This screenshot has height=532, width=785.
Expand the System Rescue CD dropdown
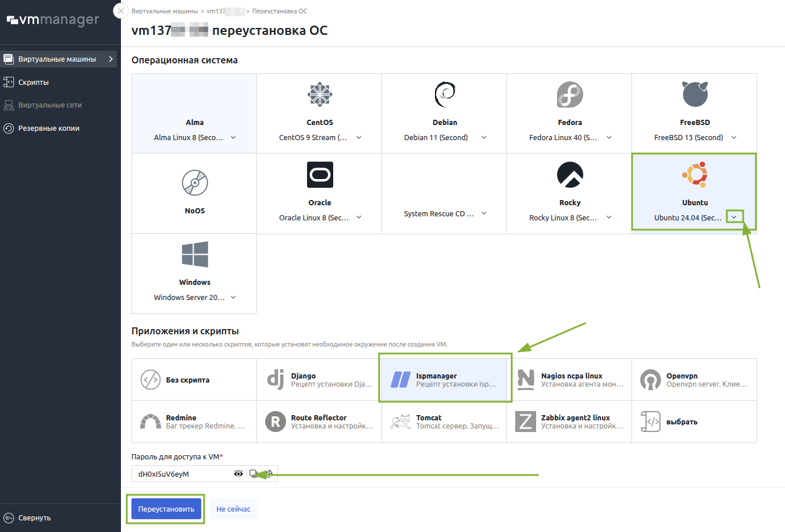[x=484, y=213]
